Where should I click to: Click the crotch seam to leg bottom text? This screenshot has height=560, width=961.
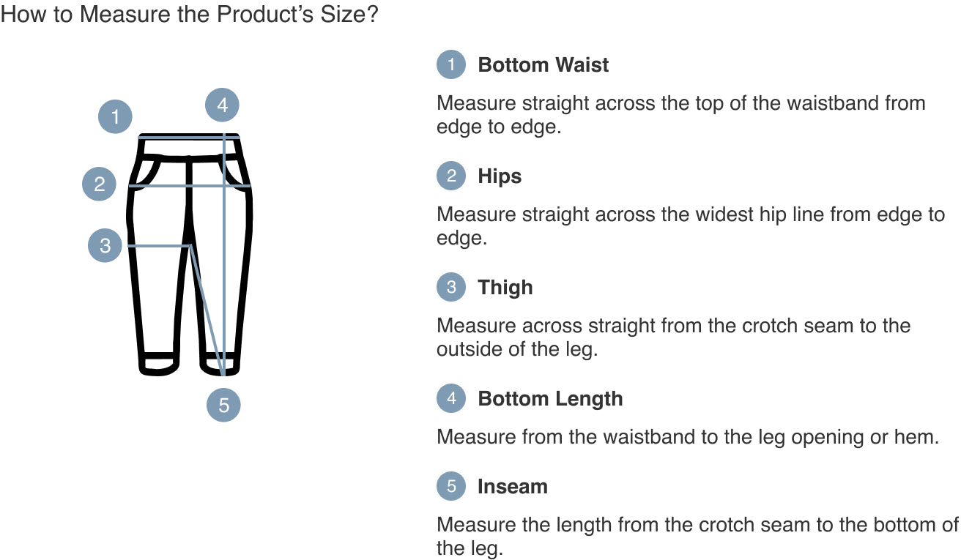click(697, 537)
